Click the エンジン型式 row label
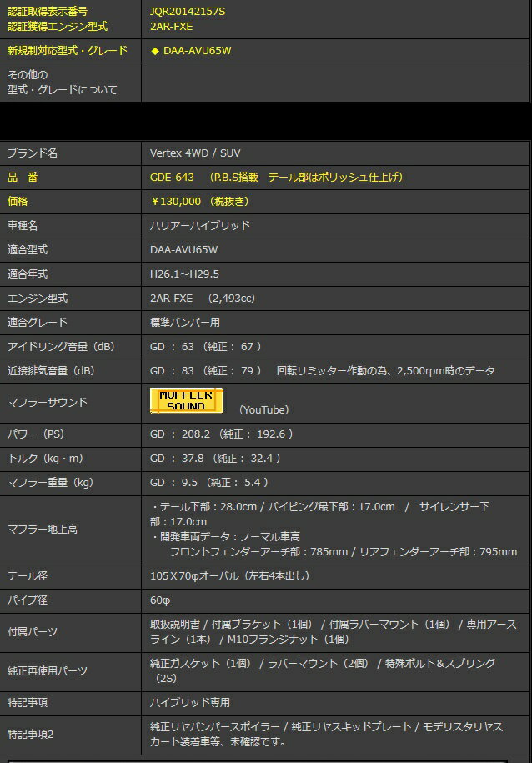Viewport: 532px width, 763px height. tap(37, 298)
